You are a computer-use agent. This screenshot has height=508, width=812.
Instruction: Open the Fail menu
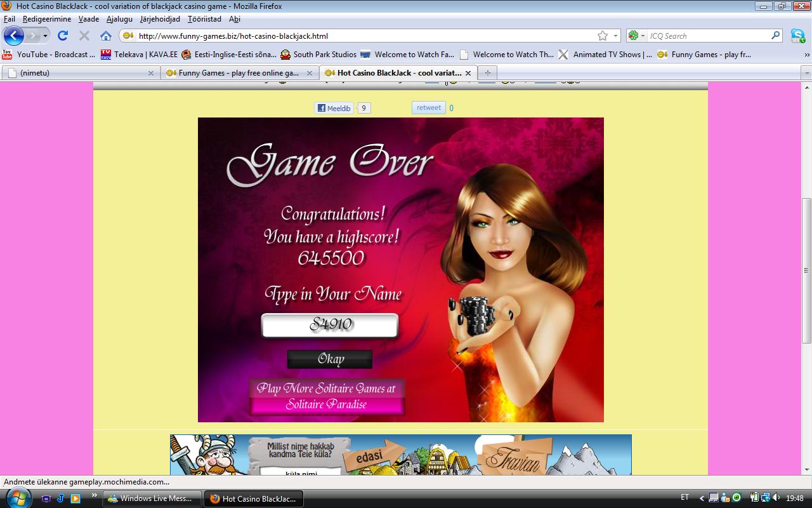[10, 19]
